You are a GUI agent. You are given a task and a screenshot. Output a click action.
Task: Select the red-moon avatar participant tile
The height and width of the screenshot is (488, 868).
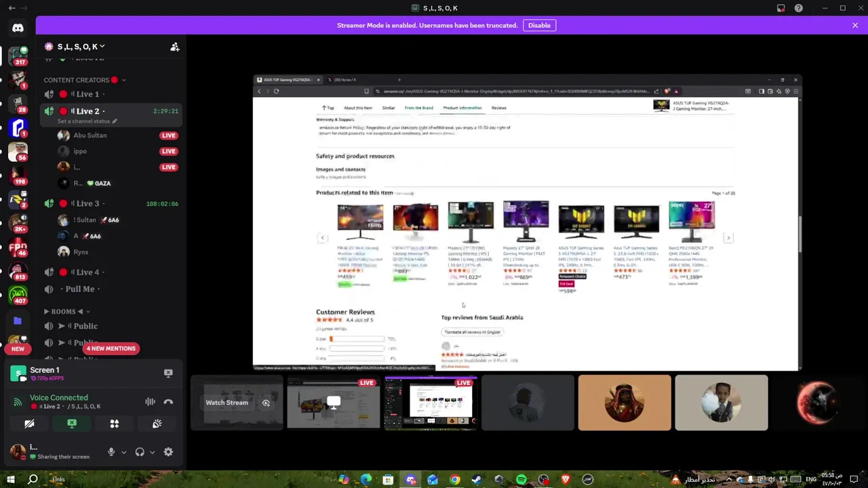point(818,403)
